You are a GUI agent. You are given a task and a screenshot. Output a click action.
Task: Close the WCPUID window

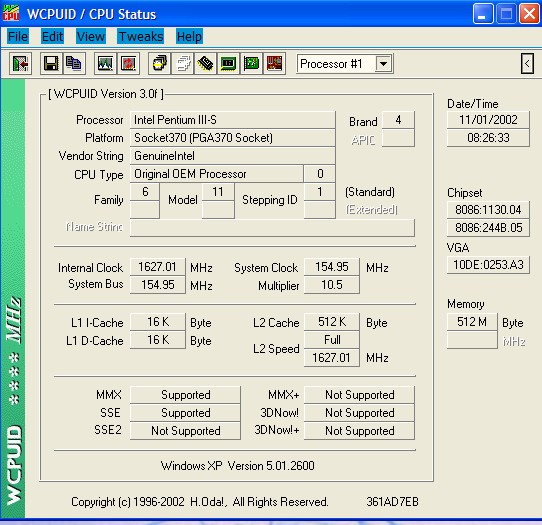point(529,14)
